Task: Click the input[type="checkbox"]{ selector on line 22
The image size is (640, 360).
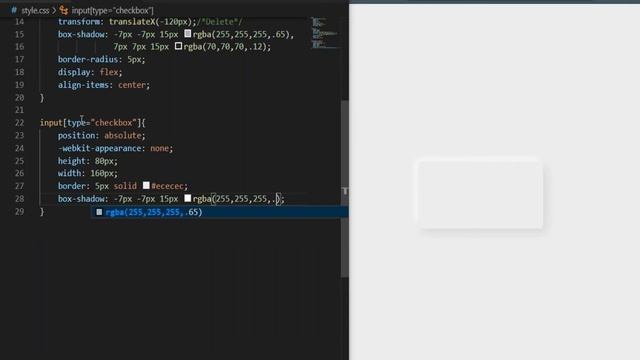Action: (x=93, y=123)
